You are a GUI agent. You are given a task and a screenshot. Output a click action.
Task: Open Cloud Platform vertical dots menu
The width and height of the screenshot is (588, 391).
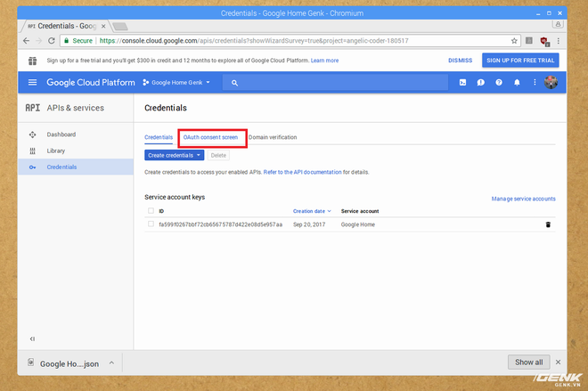click(535, 82)
